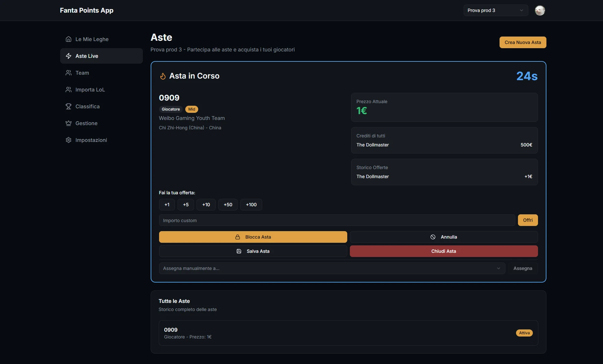This screenshot has height=364, width=603.
Task: Click the Attiva status badge
Action: [524, 333]
